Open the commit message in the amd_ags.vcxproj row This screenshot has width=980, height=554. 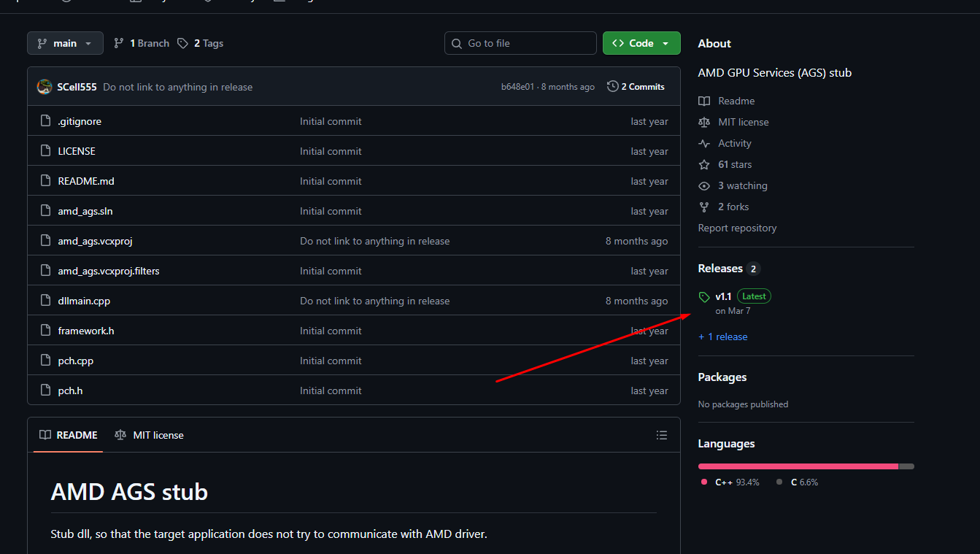pos(374,241)
